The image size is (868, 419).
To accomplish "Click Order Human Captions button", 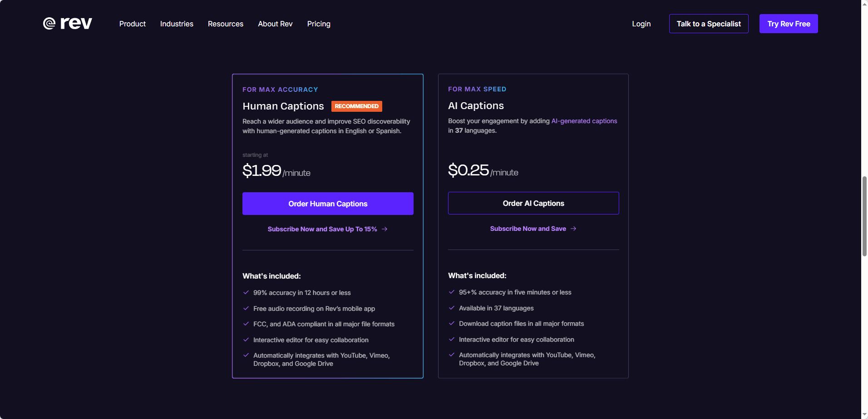I will tap(328, 204).
